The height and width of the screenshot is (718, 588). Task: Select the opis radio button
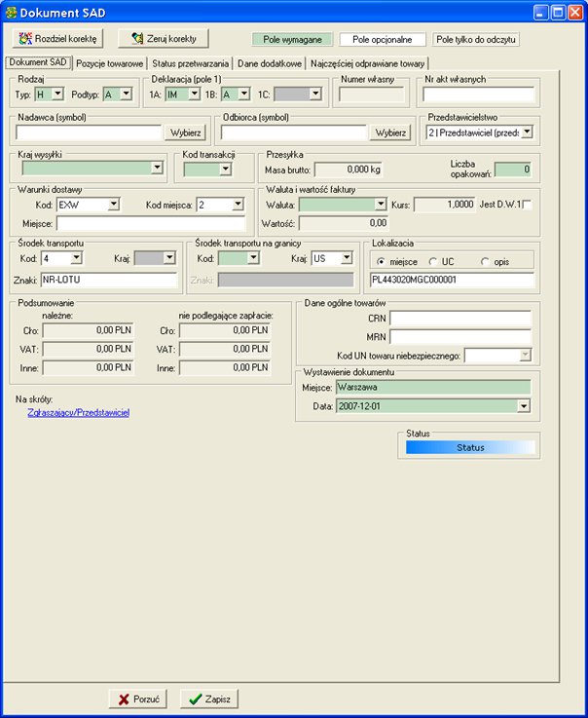[485, 262]
